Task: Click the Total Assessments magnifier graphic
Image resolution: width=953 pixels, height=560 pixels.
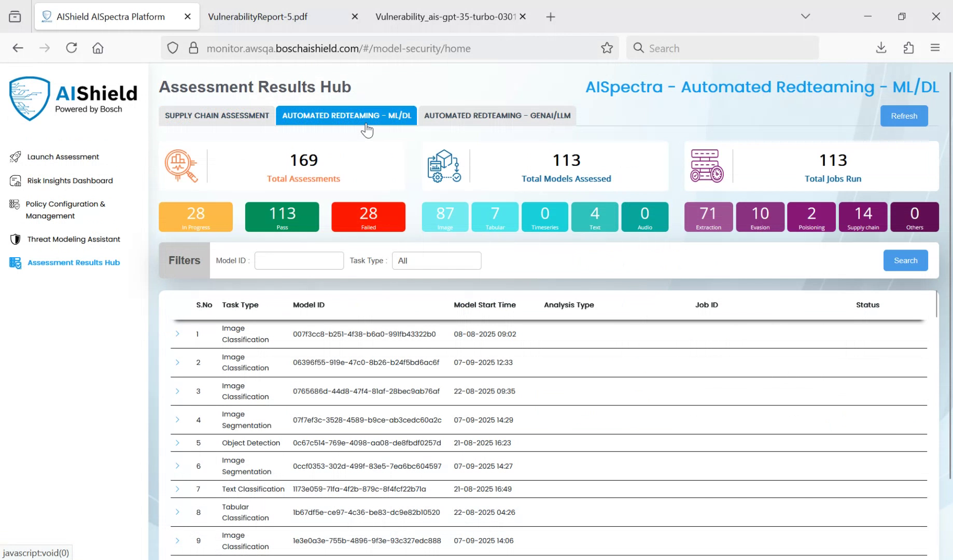Action: click(181, 166)
